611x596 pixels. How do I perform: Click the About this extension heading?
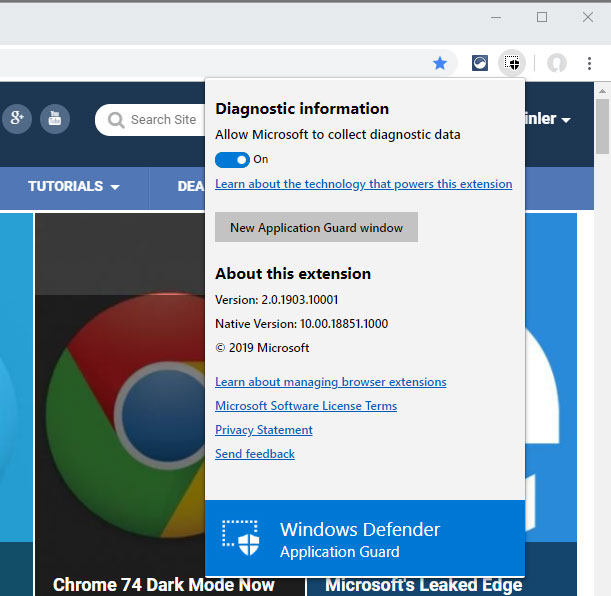[x=293, y=274]
